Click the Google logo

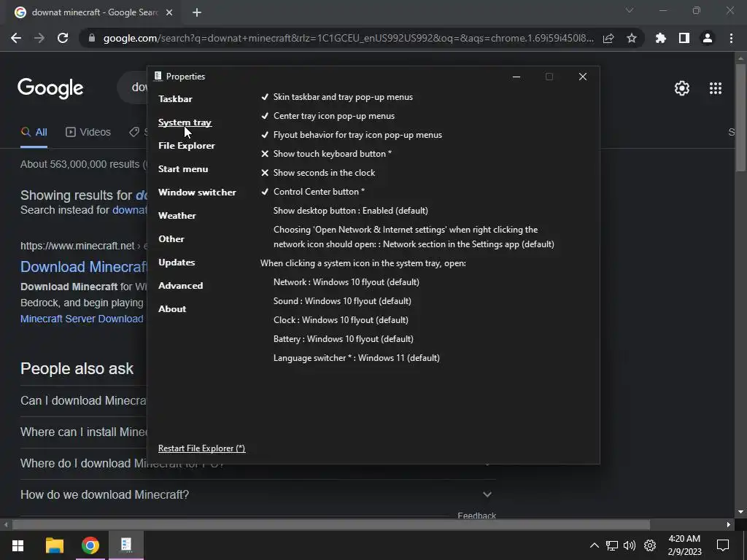click(x=50, y=88)
